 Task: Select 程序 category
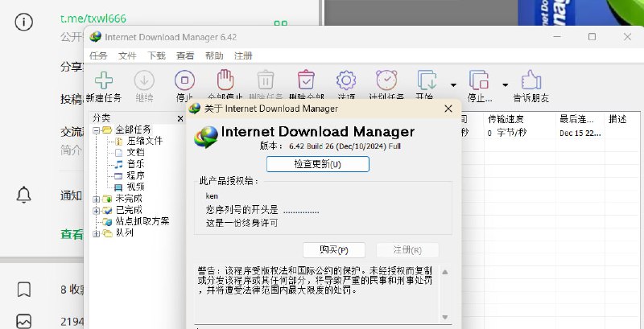tap(135, 175)
